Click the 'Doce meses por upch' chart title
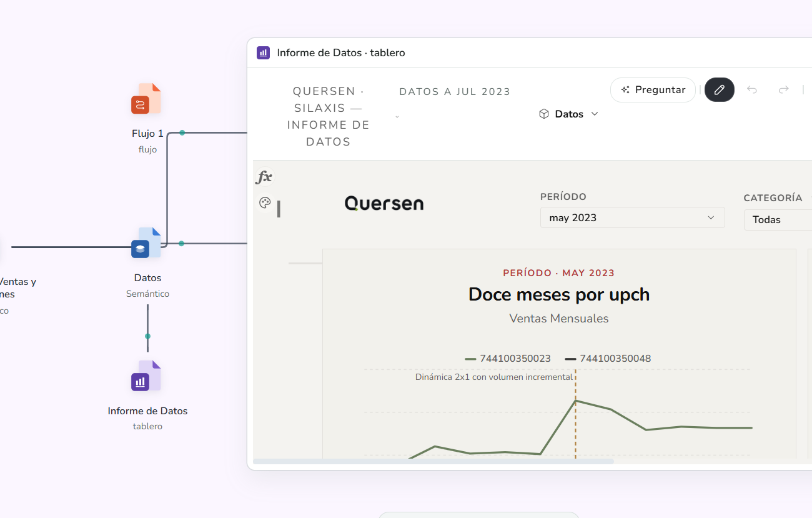The width and height of the screenshot is (812, 518). (559, 294)
